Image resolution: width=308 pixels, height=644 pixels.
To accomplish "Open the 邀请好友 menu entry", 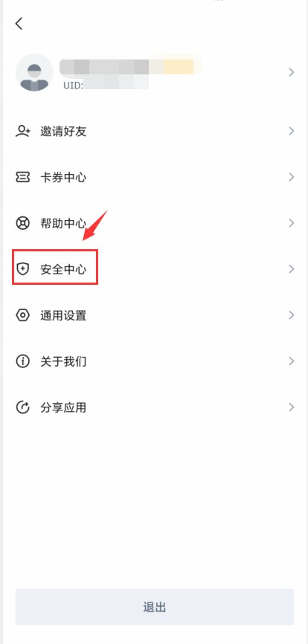I will [x=154, y=132].
